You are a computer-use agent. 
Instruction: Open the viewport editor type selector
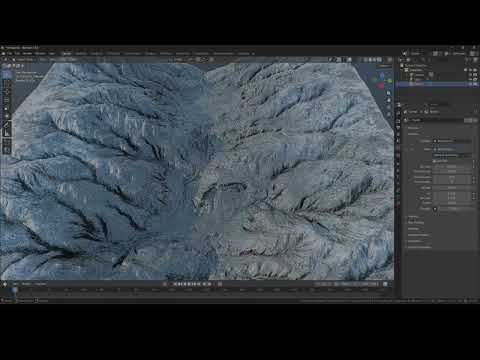[x=5, y=60]
